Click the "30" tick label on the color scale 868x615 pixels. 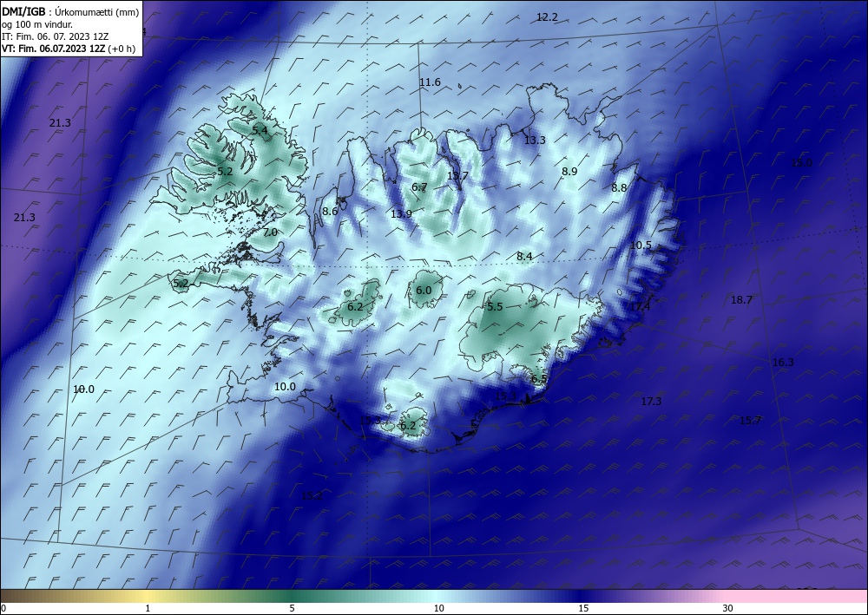[728, 609]
